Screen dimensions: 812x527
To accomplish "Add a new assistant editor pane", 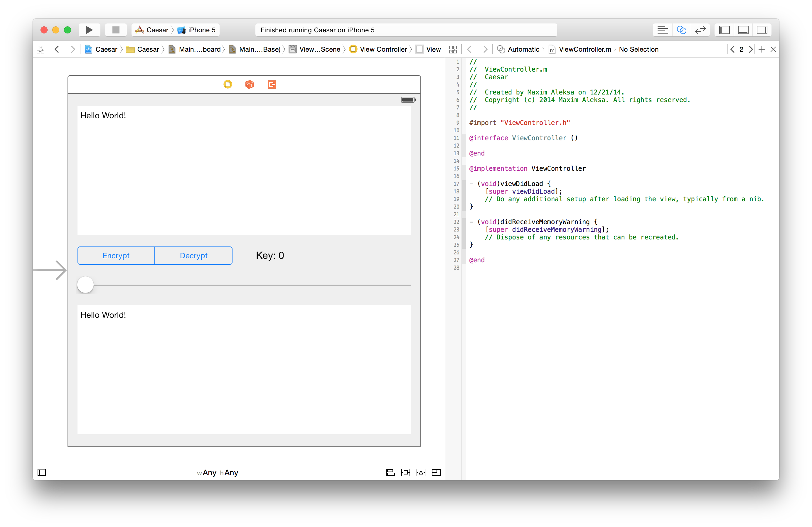I will click(762, 50).
